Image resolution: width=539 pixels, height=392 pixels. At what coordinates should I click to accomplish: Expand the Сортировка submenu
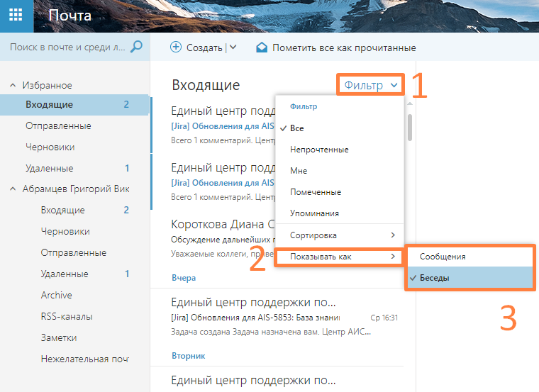click(x=339, y=235)
